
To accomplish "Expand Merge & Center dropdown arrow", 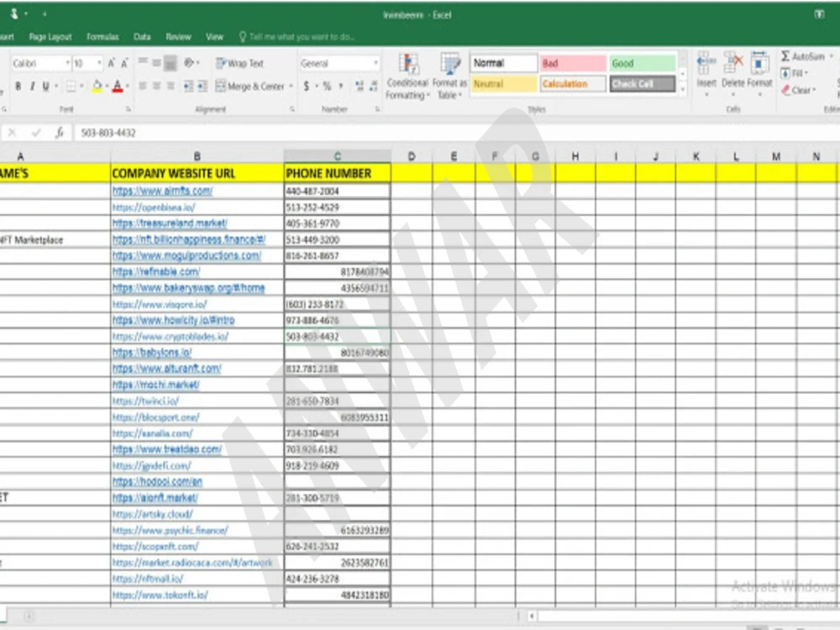I will pos(291,87).
